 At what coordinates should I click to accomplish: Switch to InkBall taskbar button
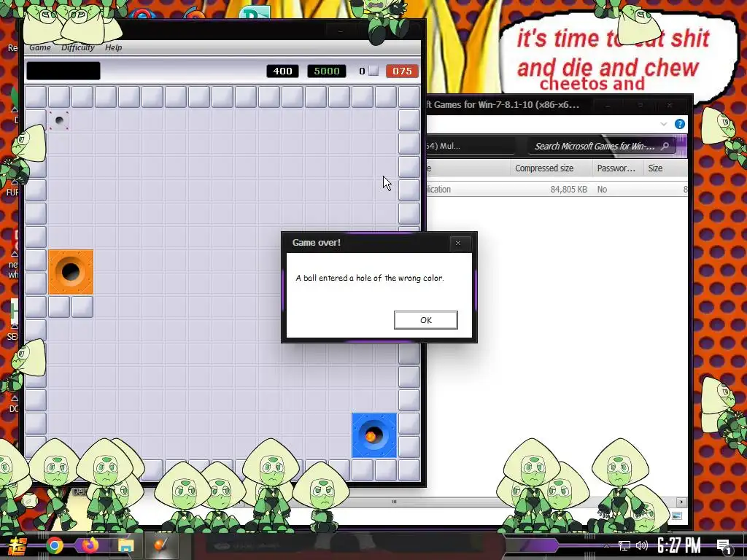(x=160, y=545)
